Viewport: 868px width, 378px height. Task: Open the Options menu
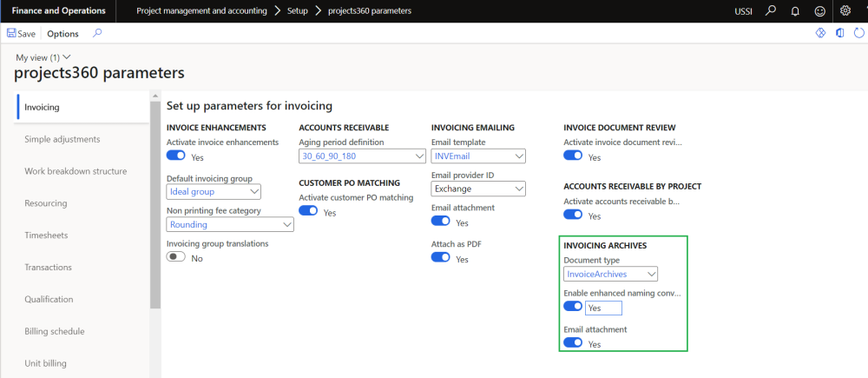(x=62, y=34)
